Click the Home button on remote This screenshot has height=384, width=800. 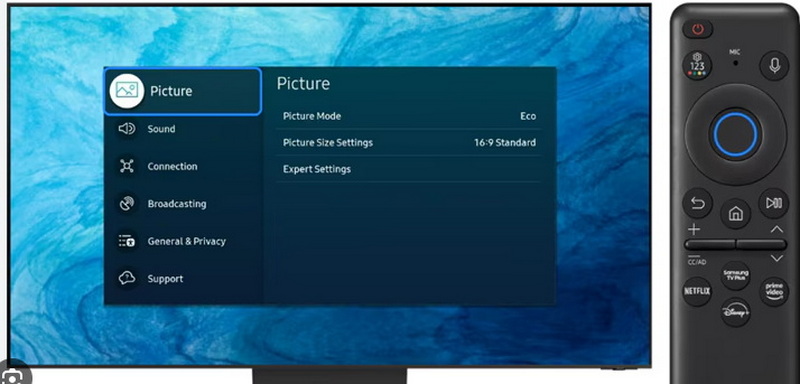coord(735,214)
